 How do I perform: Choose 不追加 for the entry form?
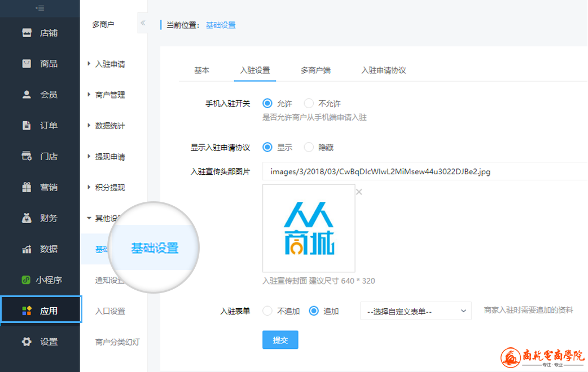[x=267, y=311]
